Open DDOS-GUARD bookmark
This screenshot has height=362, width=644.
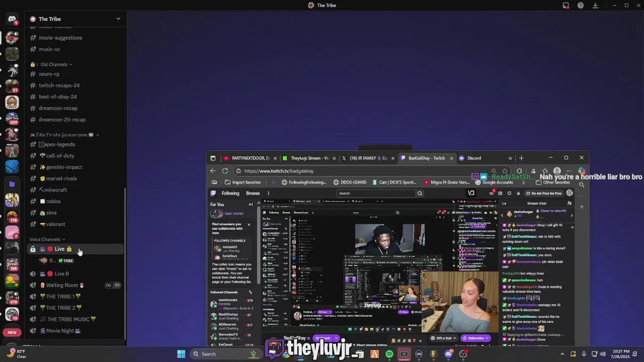point(350,183)
